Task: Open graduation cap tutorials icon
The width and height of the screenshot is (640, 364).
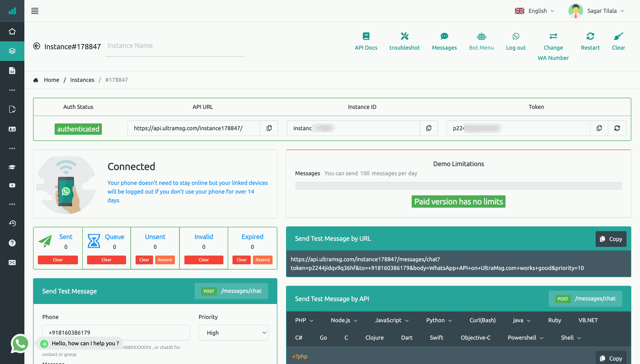Action: (12, 167)
